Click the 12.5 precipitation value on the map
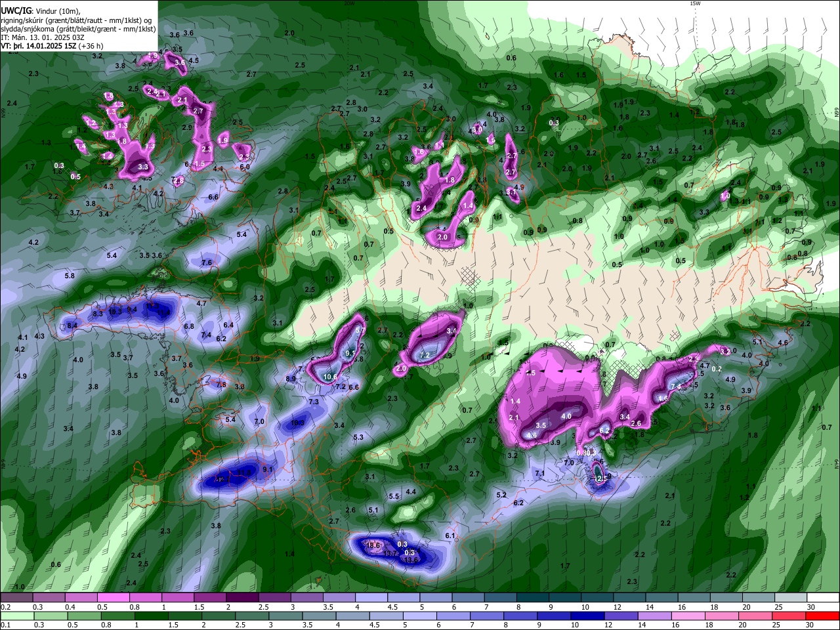The image size is (840, 630). pos(602,478)
